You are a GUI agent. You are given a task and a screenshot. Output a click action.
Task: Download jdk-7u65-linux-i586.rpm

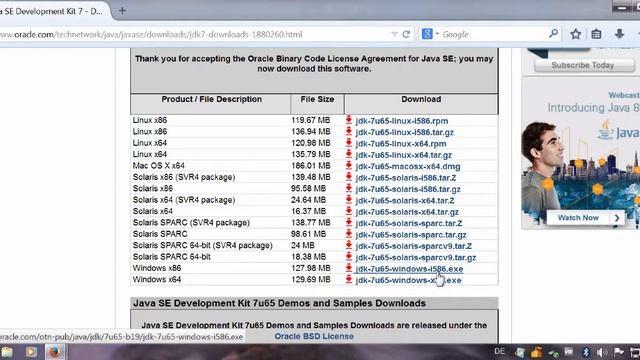coord(402,121)
